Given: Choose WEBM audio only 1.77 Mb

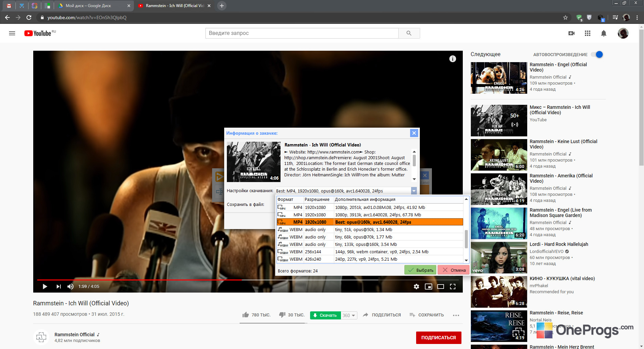Looking at the screenshot, I should coord(370,237).
